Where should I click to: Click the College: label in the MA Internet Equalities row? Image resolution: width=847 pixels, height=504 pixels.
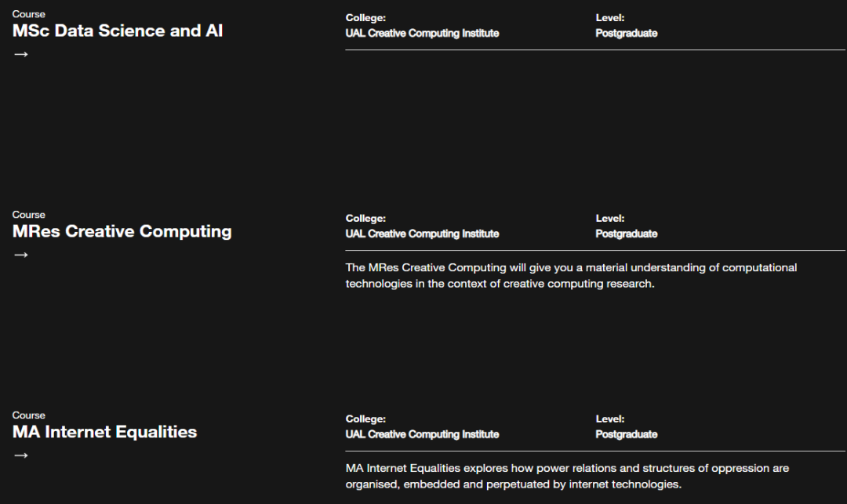pyautogui.click(x=365, y=419)
